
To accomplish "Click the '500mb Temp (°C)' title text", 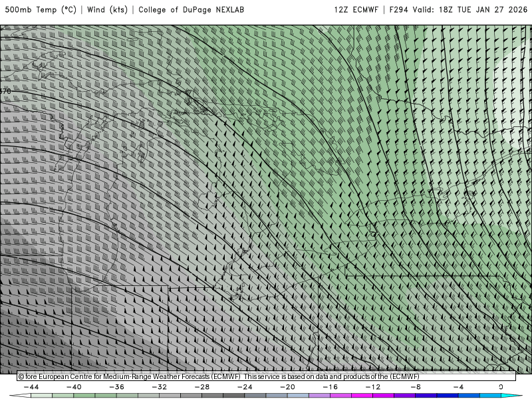I will click(41, 10).
